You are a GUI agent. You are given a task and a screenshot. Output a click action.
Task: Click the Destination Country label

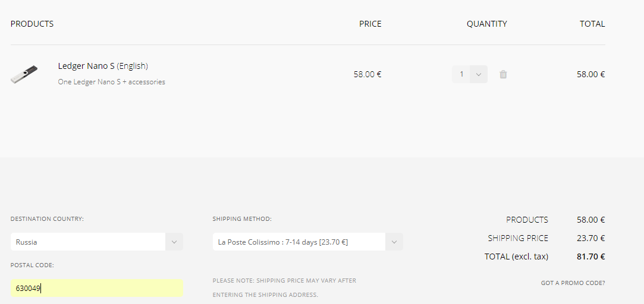pos(47,219)
